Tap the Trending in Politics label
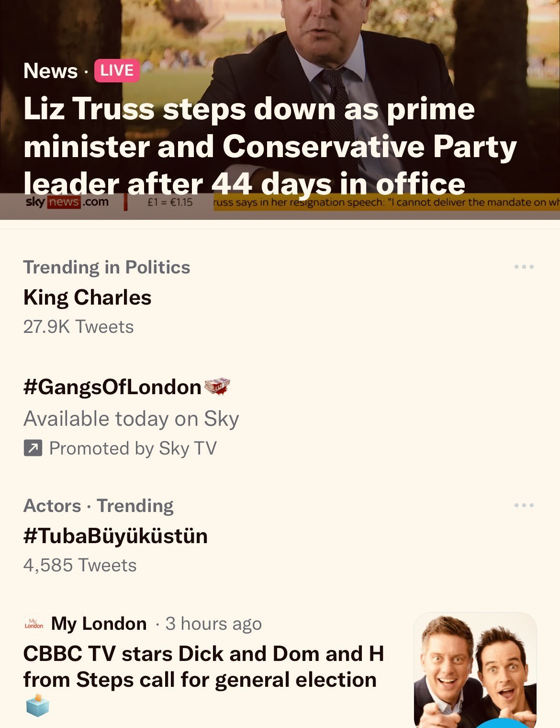This screenshot has height=728, width=560. point(106,267)
